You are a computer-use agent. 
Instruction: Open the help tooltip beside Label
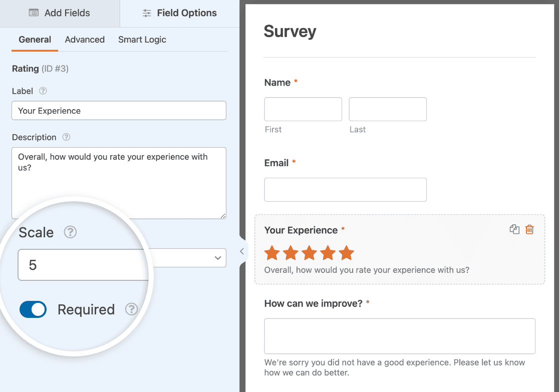tap(43, 91)
